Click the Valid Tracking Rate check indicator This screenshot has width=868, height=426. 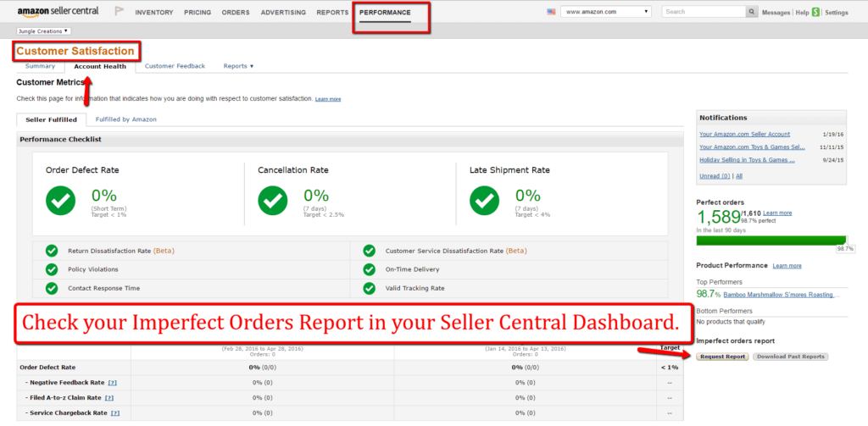point(369,288)
